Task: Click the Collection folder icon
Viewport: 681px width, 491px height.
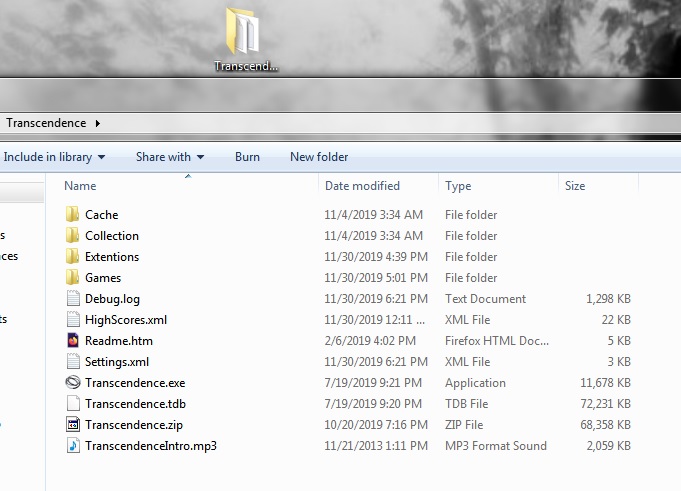Action: [x=73, y=235]
